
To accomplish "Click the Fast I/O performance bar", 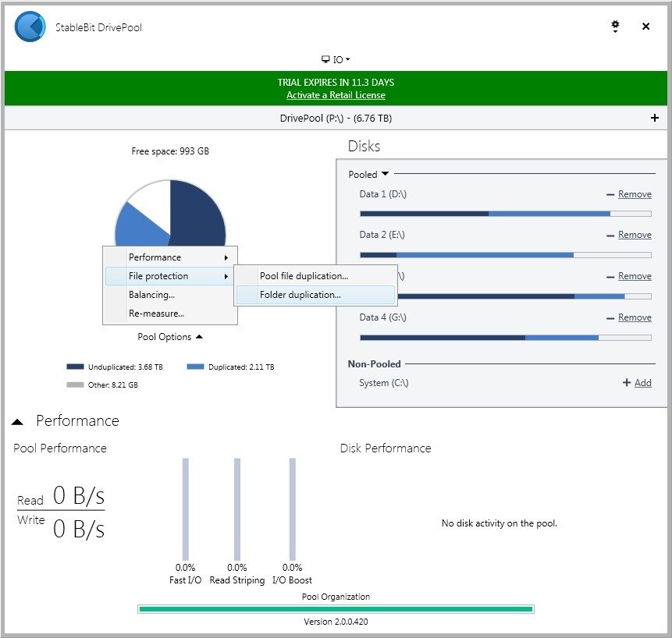I will pyautogui.click(x=185, y=509).
